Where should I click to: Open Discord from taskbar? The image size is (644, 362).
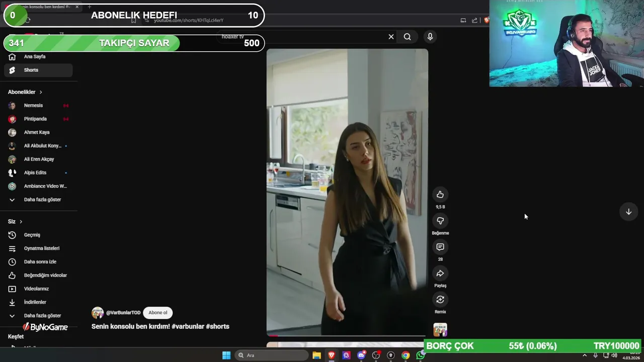click(361, 355)
